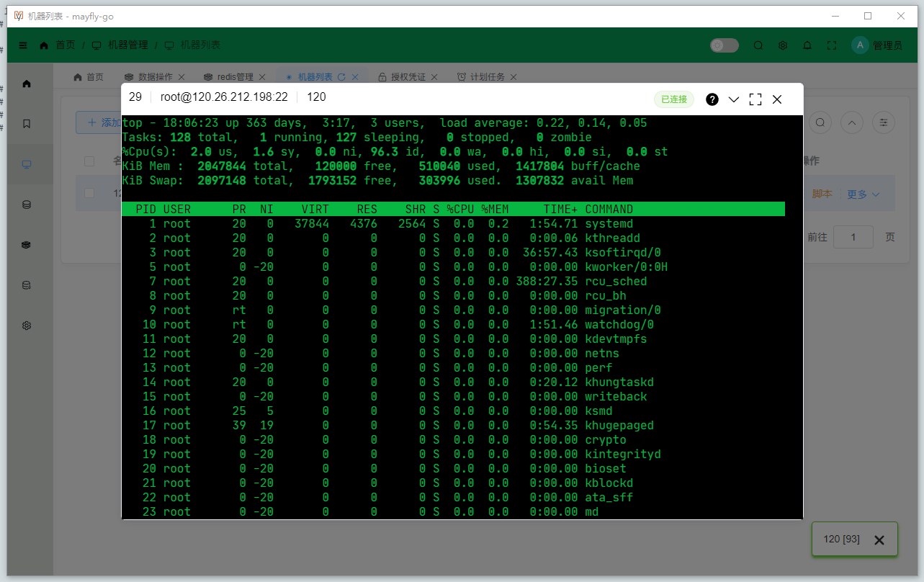Select the redis stack icon in sidebar
The width and height of the screenshot is (924, 582).
click(27, 245)
